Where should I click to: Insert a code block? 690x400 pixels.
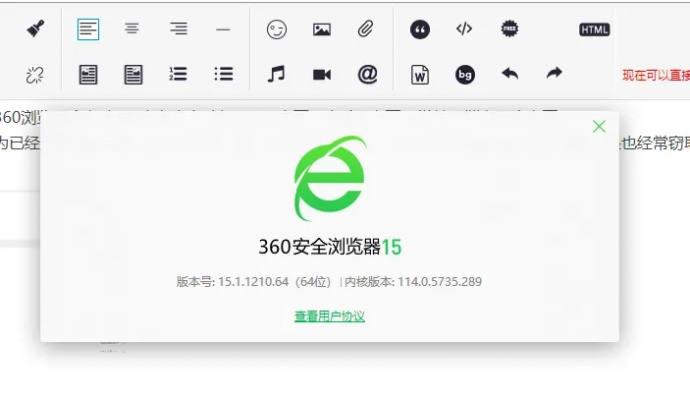(464, 29)
